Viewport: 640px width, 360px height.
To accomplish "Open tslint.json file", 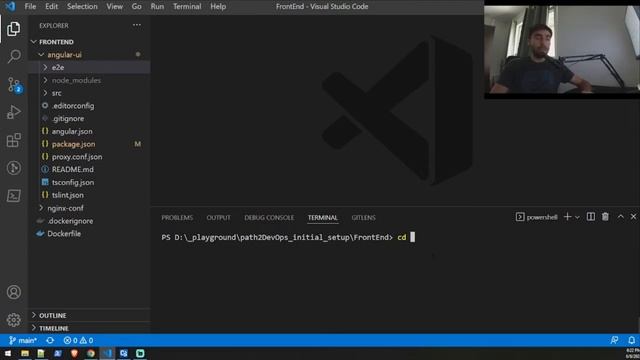I will point(89,195).
